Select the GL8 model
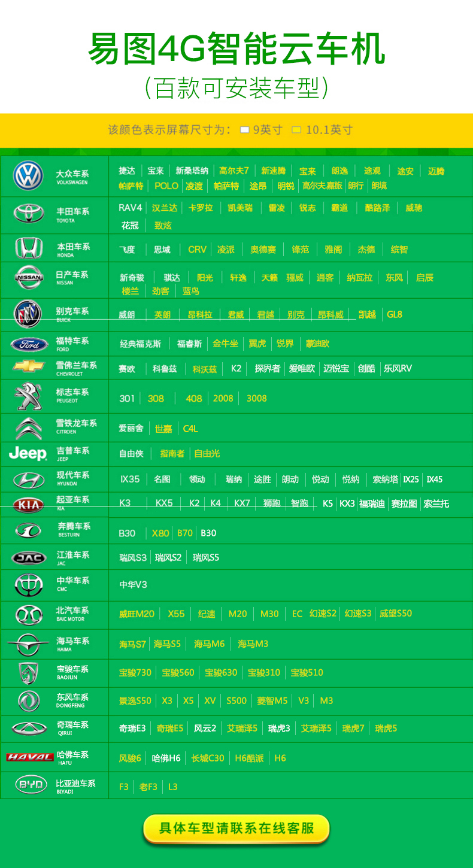 [395, 314]
